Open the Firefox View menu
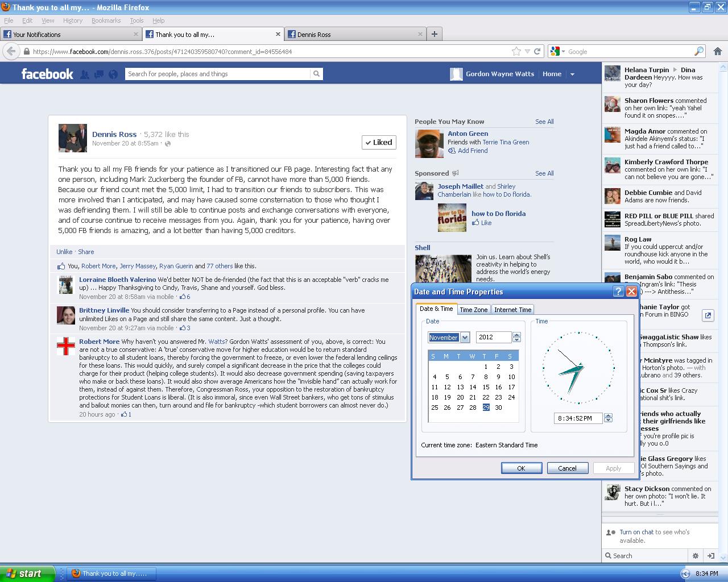 [48, 20]
